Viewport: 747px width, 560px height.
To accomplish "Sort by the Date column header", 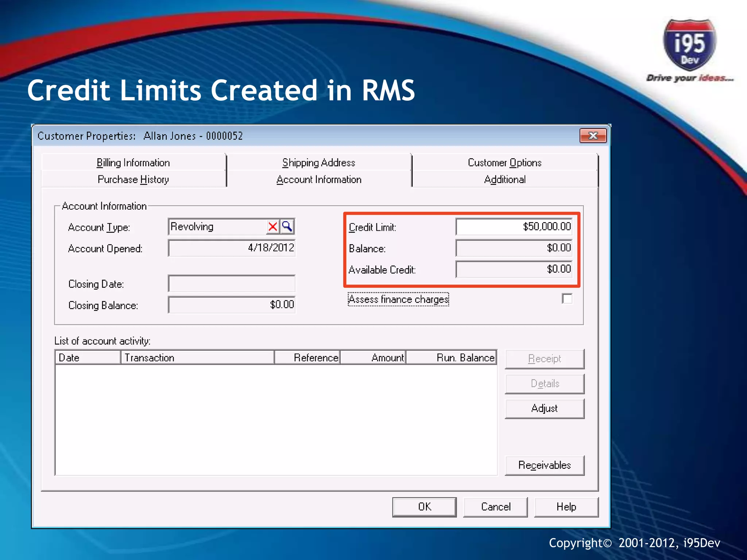I will click(88, 358).
